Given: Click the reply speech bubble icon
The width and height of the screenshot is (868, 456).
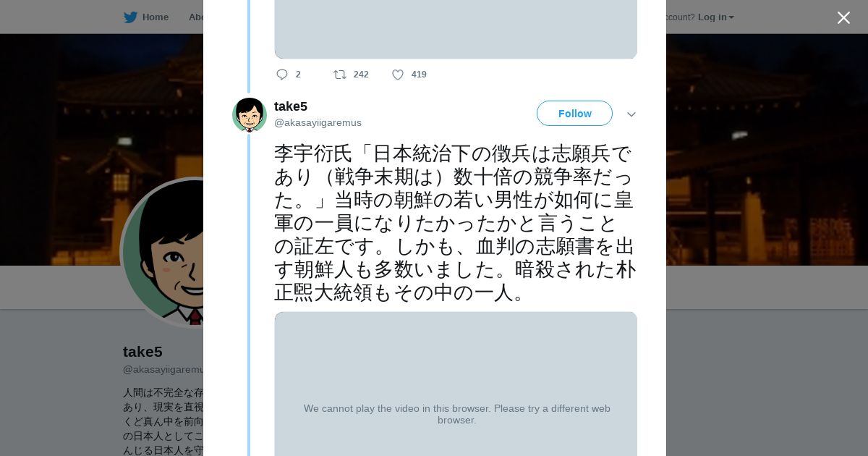Looking at the screenshot, I should 282,75.
